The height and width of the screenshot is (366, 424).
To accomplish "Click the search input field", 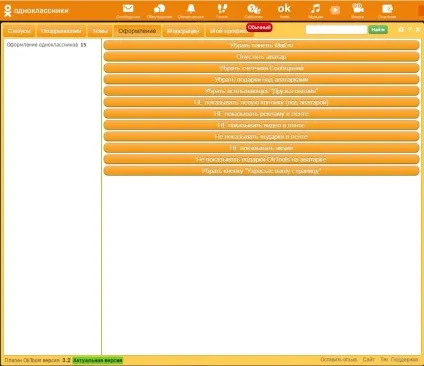I will [336, 30].
